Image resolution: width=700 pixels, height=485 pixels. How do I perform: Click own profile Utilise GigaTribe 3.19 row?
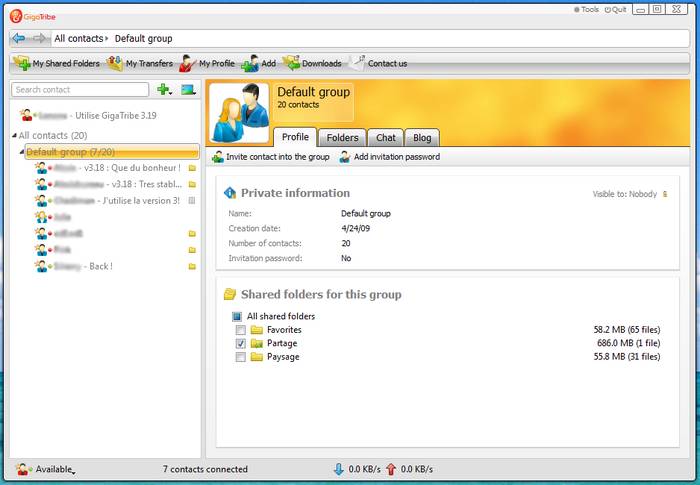click(x=88, y=116)
